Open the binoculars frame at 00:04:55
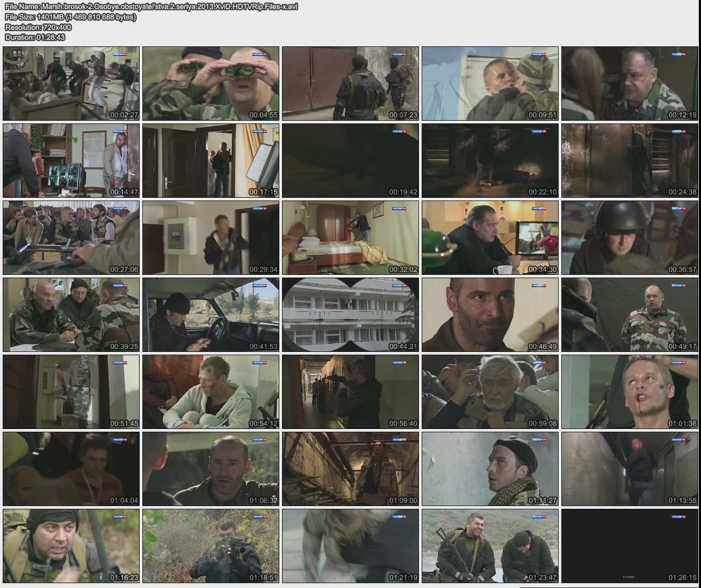701x588 pixels. coord(211,84)
